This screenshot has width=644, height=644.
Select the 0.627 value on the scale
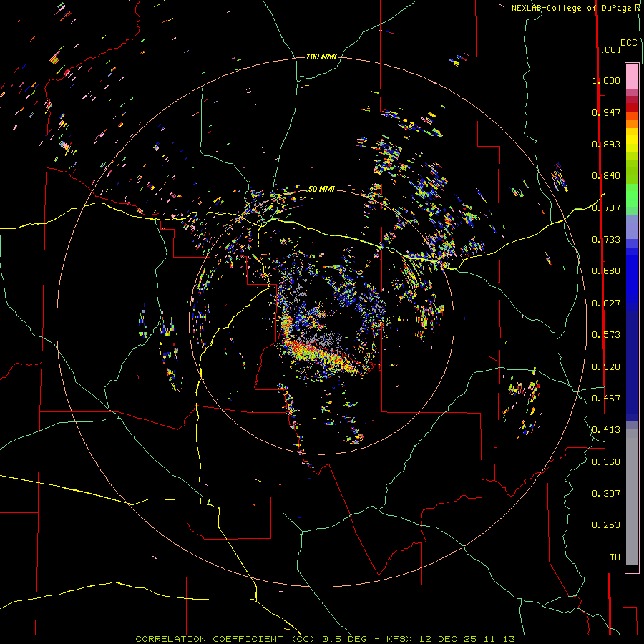tap(606, 303)
